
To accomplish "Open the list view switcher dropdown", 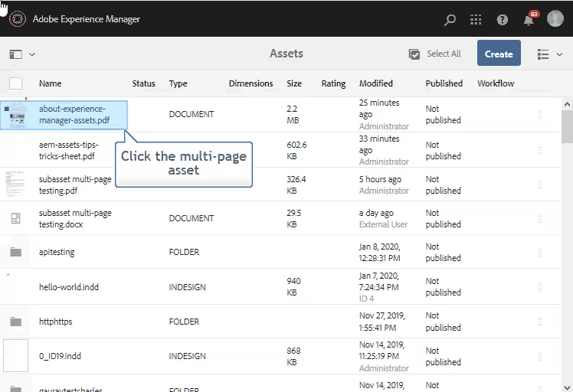I will click(550, 54).
